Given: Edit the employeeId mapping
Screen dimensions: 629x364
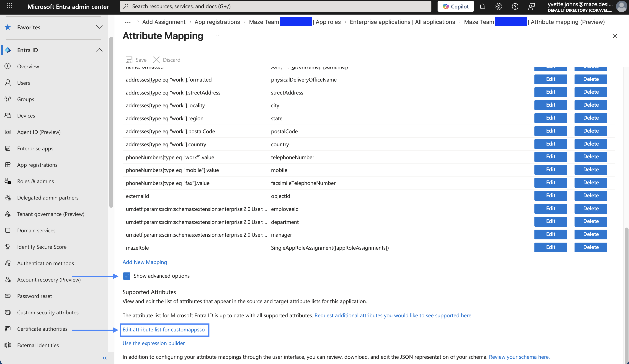Looking at the screenshot, I should coord(551,209).
